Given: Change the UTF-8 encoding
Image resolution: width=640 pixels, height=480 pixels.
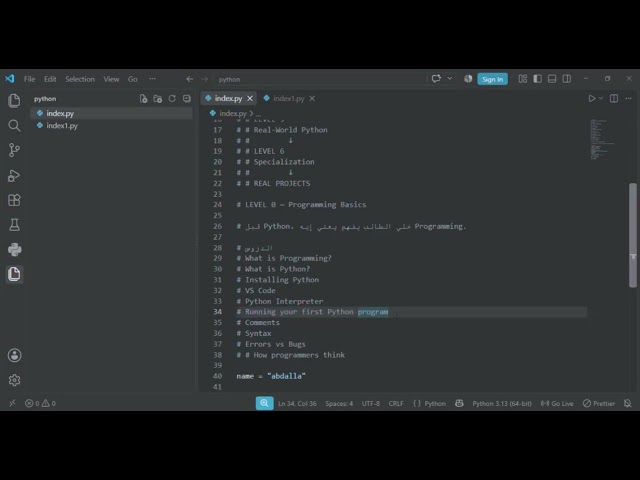Looking at the screenshot, I should [371, 403].
